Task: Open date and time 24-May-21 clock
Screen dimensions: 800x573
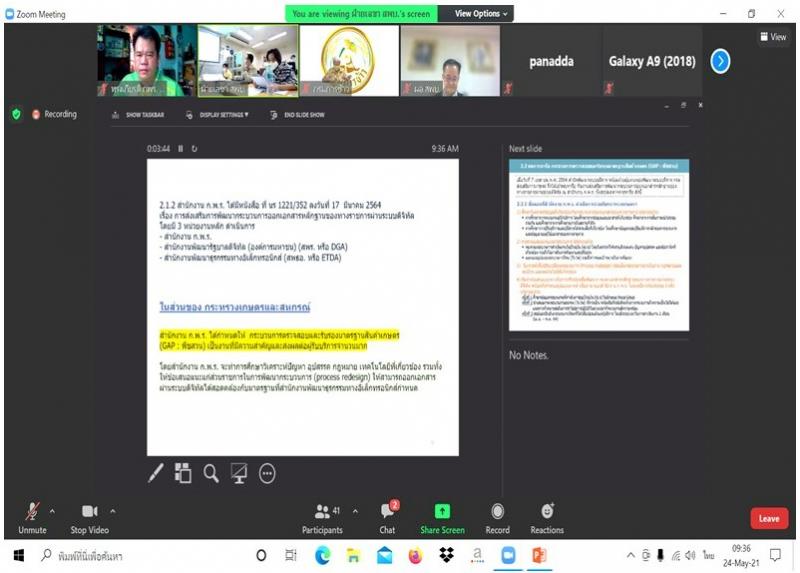Action: 741,556
